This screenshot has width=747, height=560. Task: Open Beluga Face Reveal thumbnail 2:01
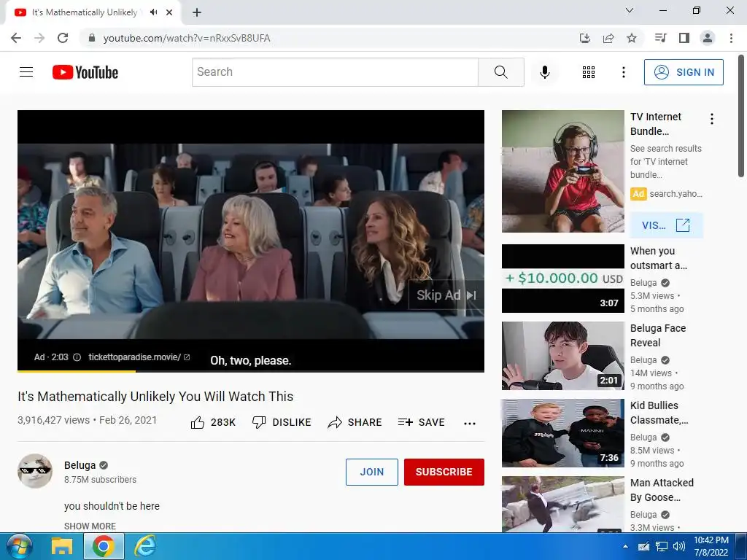tap(562, 356)
